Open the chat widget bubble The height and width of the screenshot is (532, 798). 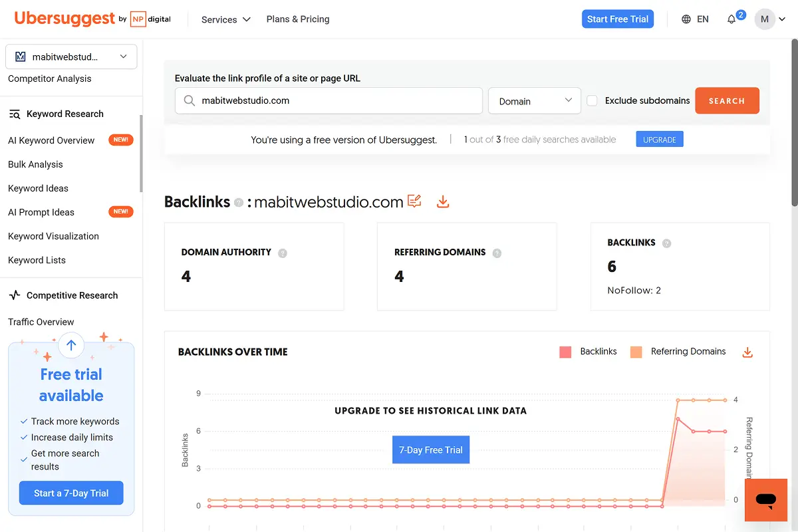(x=766, y=500)
